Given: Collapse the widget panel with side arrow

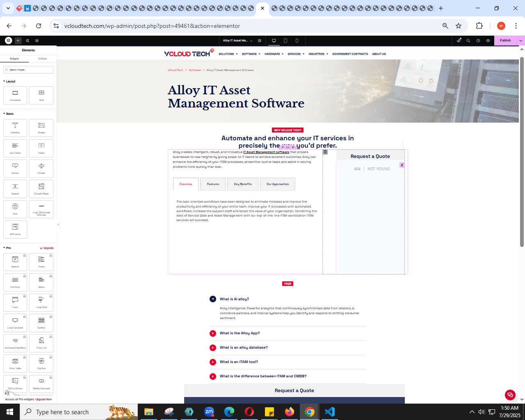Looking at the screenshot, I should click(58, 224).
